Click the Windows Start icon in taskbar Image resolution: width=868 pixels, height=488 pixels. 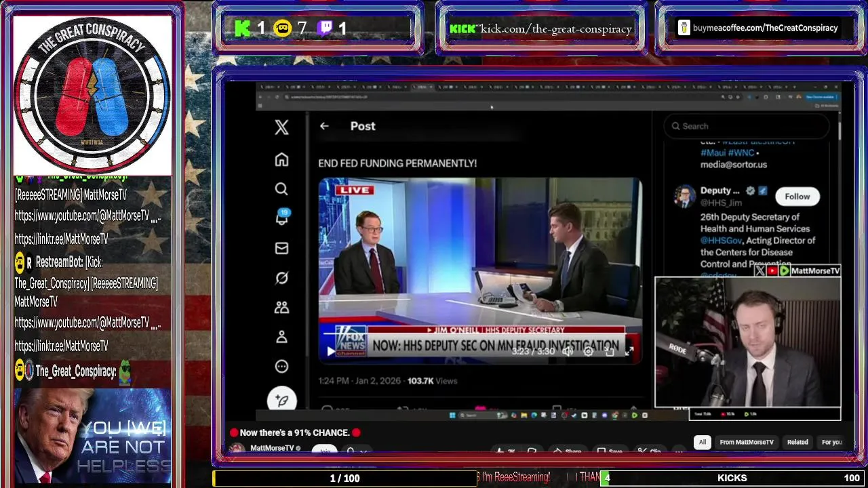coord(452,415)
